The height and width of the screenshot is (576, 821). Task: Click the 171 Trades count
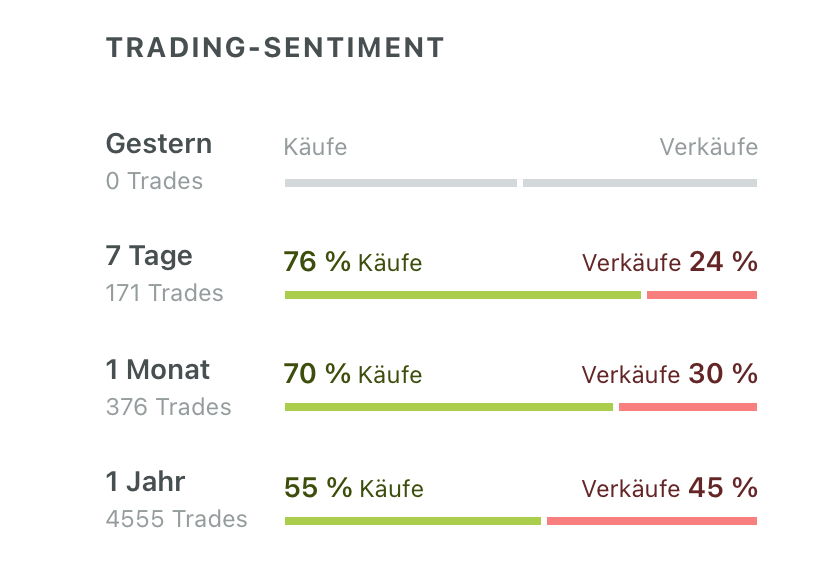[164, 294]
